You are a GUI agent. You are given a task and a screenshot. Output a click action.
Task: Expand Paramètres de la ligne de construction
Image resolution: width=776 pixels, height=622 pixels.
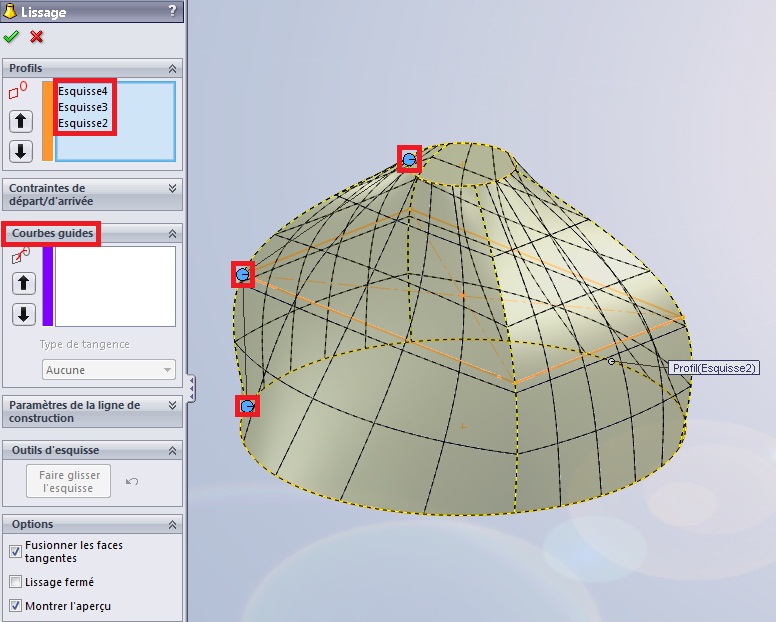[x=172, y=405]
